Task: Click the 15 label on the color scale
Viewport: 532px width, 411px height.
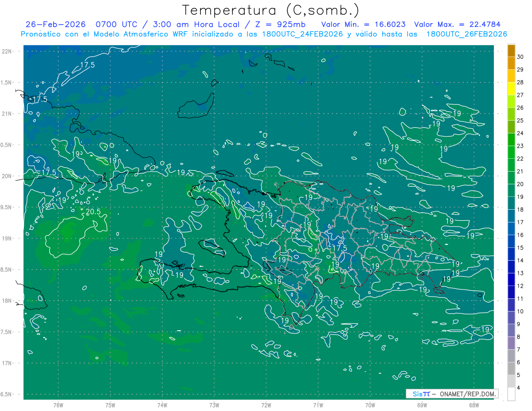Action: 520,247
